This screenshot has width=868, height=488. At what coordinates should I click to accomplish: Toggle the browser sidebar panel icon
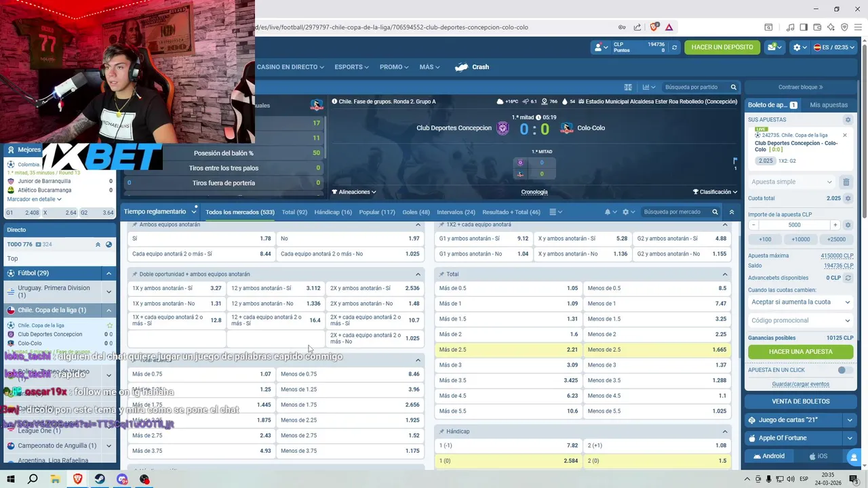[804, 27]
